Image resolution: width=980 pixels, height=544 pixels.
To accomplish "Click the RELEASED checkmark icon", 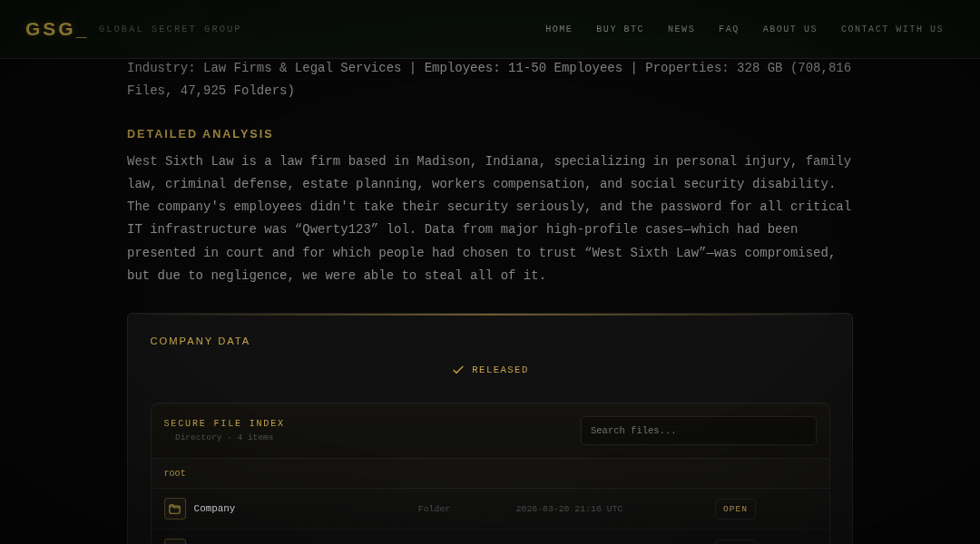I will (458, 370).
